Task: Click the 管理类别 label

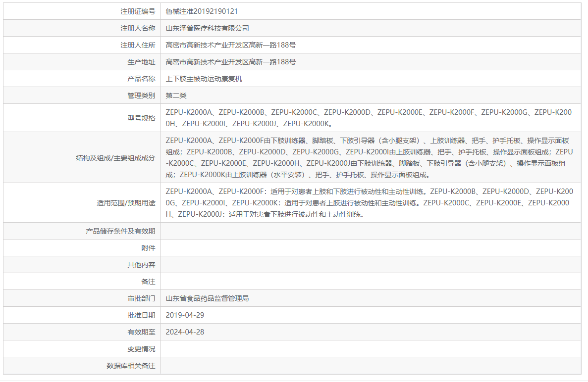Action: click(x=141, y=96)
